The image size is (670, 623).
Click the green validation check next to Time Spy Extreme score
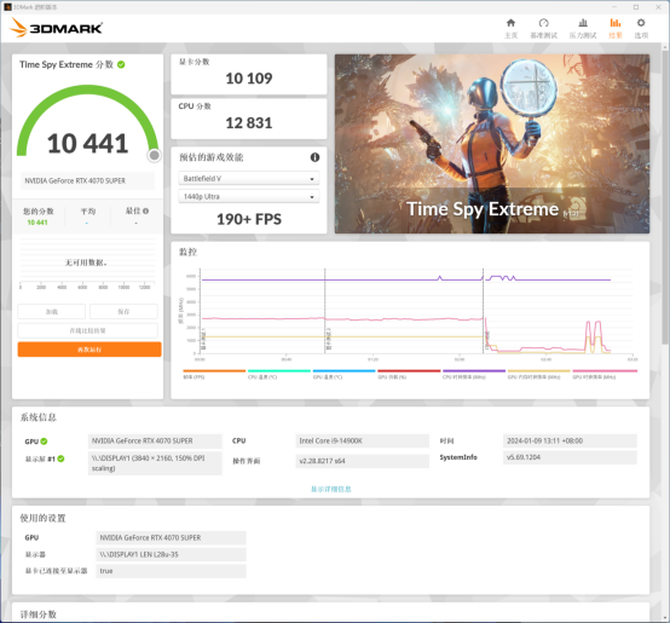coord(121,65)
